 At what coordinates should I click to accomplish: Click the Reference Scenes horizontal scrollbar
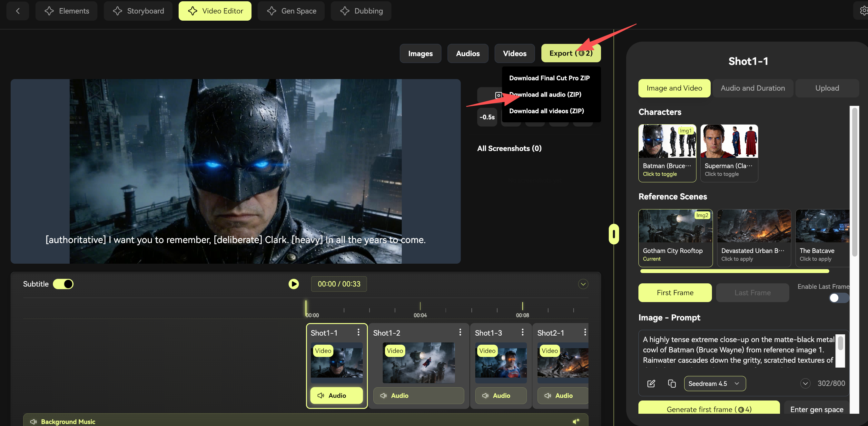pyautogui.click(x=735, y=271)
